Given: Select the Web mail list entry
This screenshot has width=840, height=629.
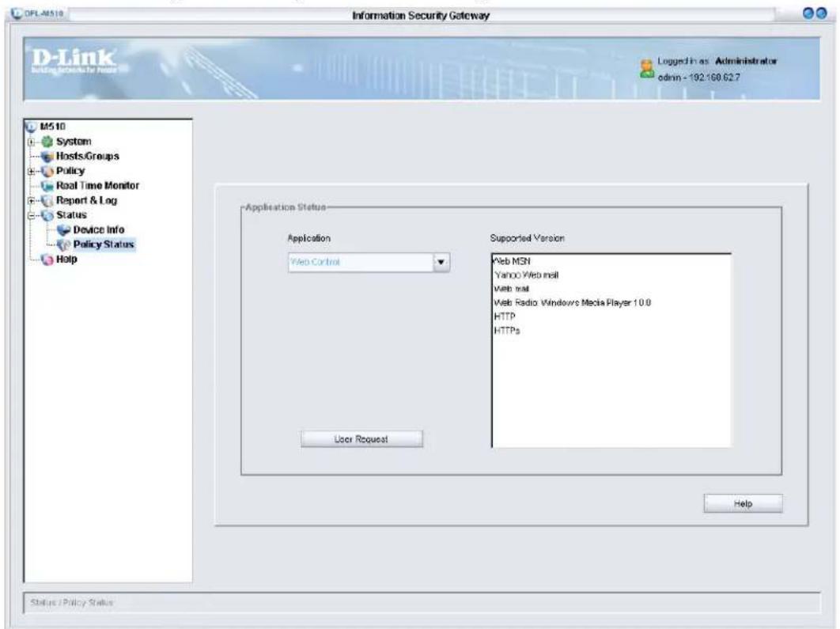Looking at the screenshot, I should (512, 290).
